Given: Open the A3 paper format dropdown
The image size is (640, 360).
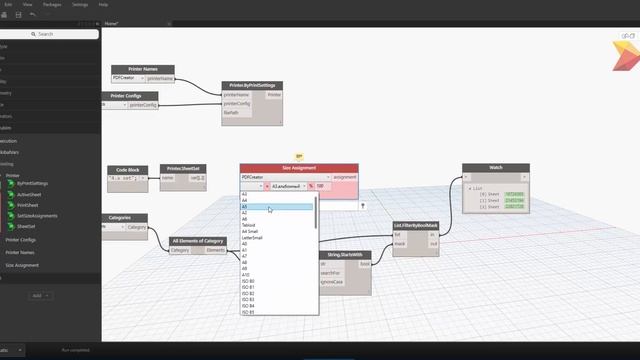Looking at the screenshot, I should pos(289,186).
